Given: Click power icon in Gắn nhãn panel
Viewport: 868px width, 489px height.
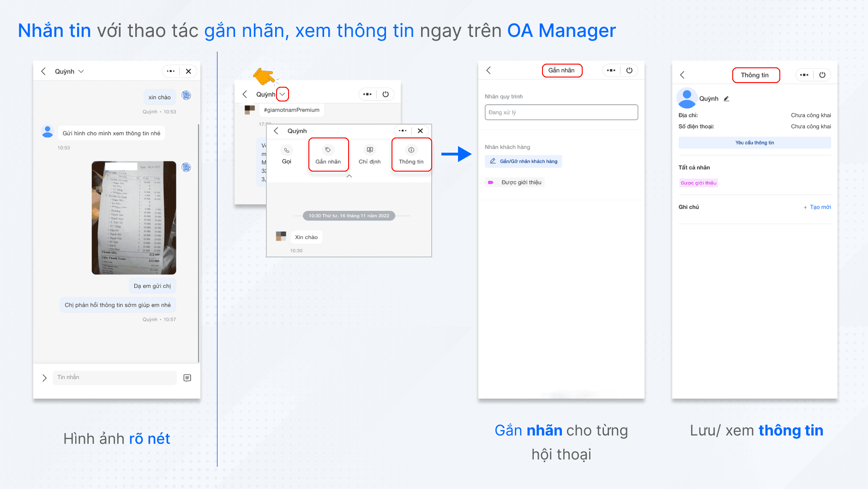Looking at the screenshot, I should (x=629, y=70).
